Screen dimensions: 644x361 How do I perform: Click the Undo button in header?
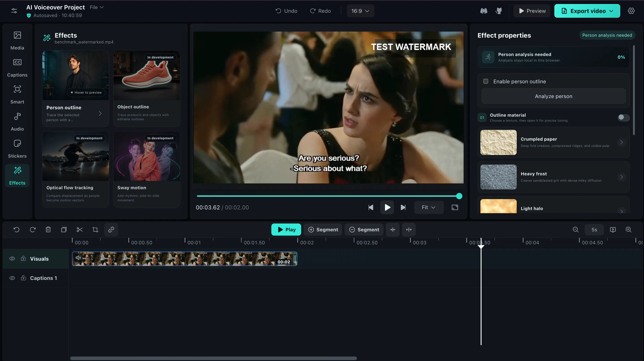[286, 11]
